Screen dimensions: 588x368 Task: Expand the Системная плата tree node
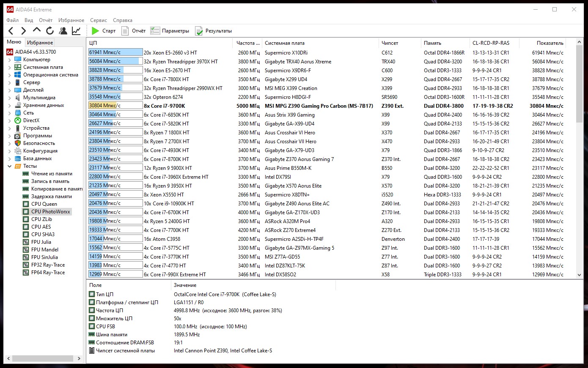(10, 68)
